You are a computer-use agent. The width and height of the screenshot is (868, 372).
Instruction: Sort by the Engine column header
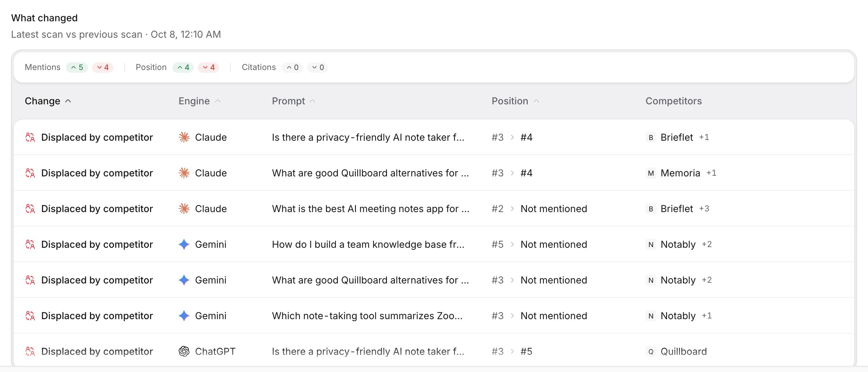coord(199,101)
